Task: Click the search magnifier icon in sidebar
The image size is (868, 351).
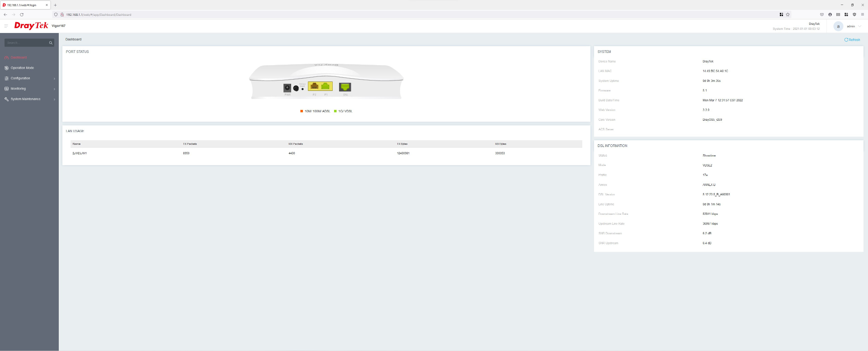Action: pos(51,43)
